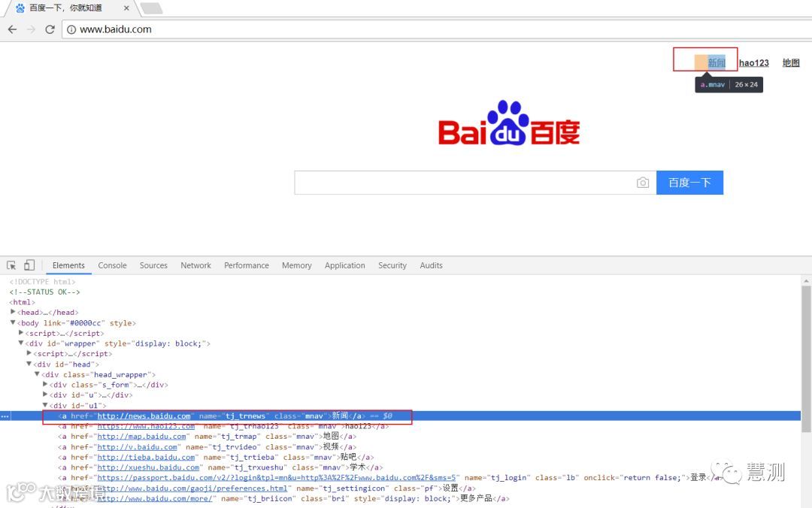Click the https://www.hao123.com href in DOM
812x508 pixels.
pos(146,426)
